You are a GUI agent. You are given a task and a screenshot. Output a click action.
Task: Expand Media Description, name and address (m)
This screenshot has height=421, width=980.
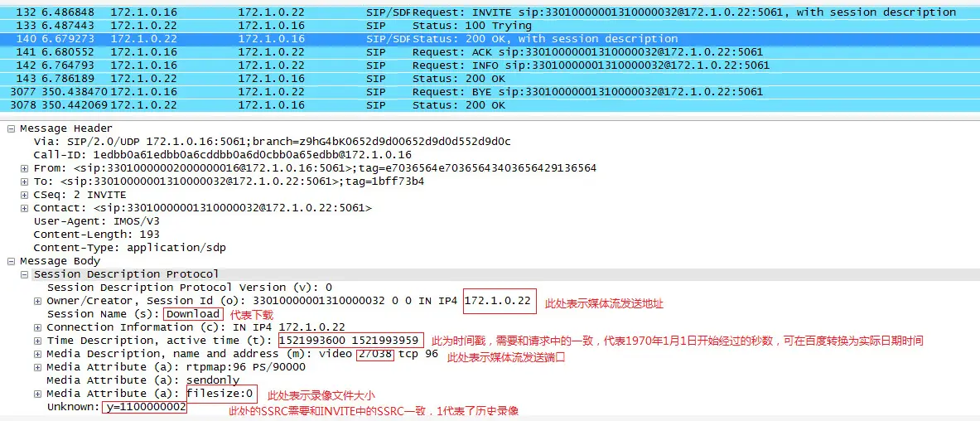pyautogui.click(x=38, y=354)
